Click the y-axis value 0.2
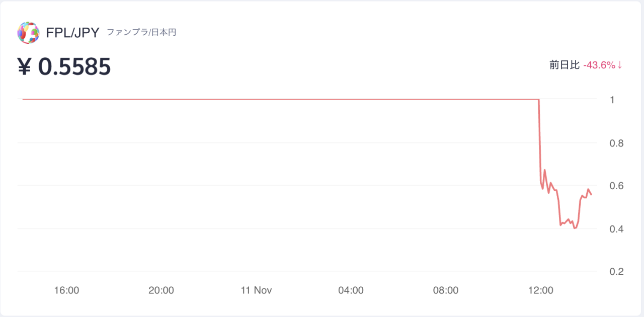Viewport: 644px width, 317px height. pyautogui.click(x=617, y=272)
